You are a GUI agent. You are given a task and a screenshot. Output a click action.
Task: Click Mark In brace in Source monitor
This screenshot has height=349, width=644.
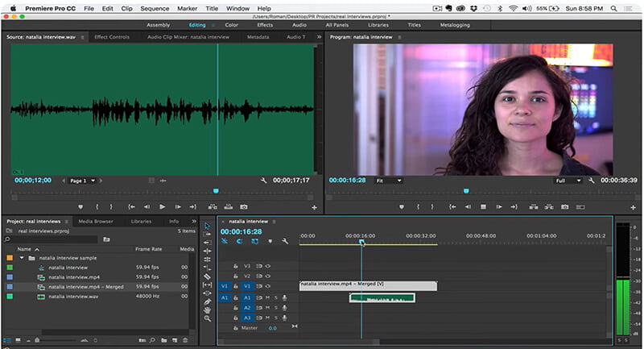[x=97, y=207]
